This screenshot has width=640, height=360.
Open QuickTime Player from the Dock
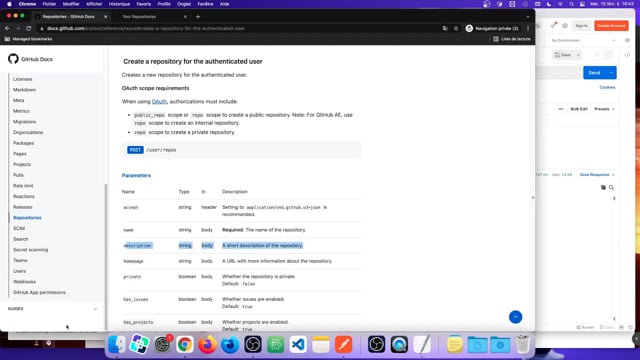click(x=399, y=344)
